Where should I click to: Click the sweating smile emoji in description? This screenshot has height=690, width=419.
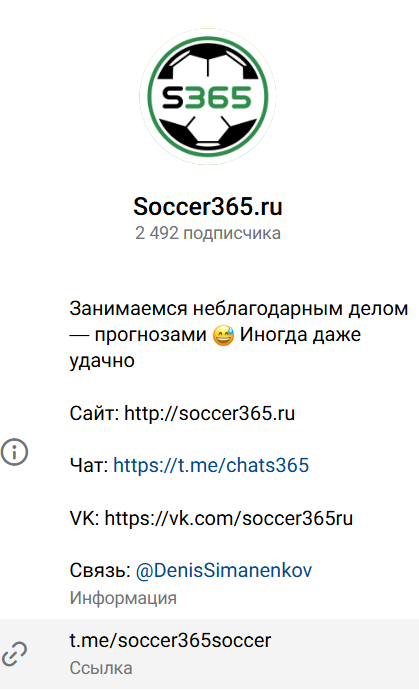point(223,336)
